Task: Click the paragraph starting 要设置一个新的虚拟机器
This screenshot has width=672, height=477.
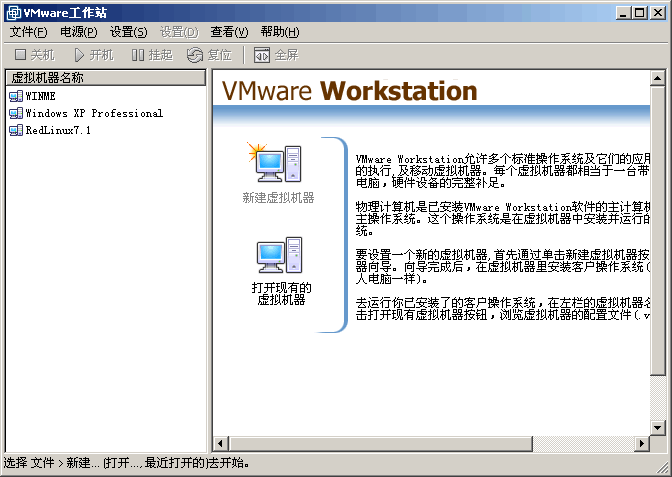Action: tap(503, 267)
